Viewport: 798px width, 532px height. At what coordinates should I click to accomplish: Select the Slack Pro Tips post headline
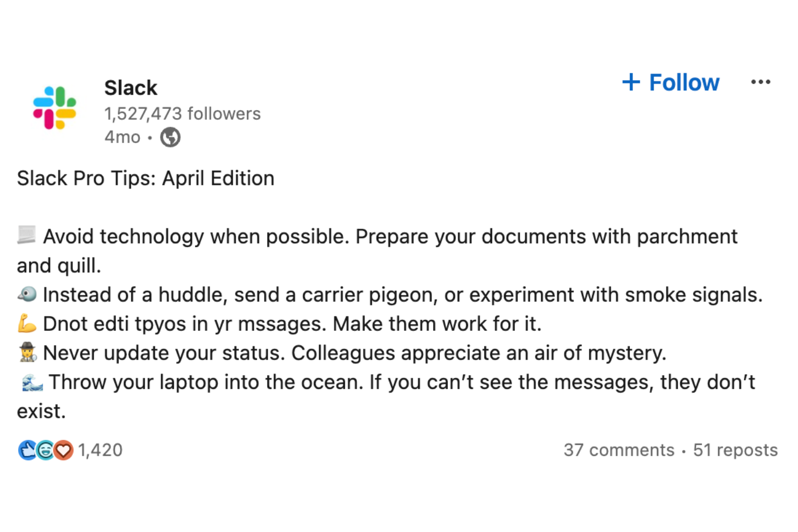click(x=145, y=178)
